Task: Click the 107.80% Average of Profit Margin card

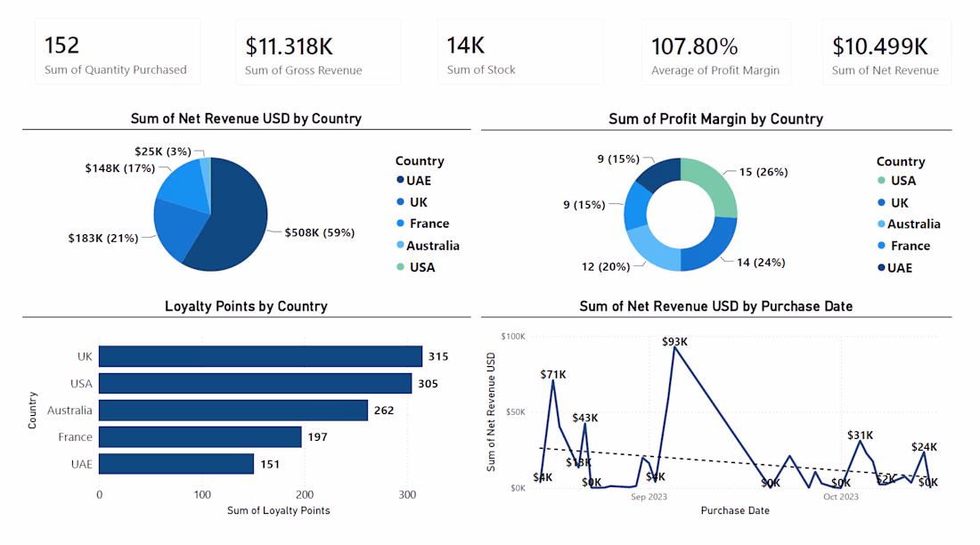Action: click(x=716, y=52)
